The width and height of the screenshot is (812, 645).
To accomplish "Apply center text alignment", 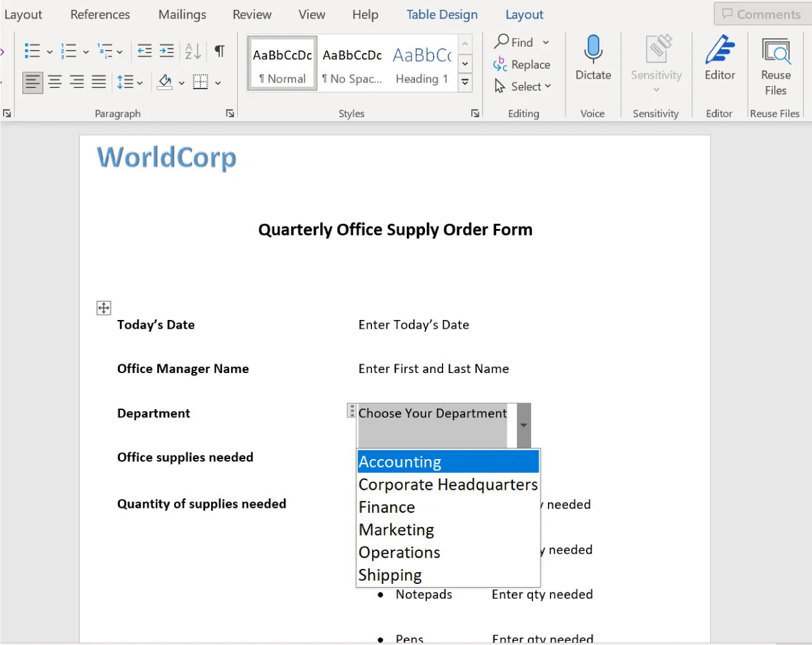I will (x=55, y=82).
